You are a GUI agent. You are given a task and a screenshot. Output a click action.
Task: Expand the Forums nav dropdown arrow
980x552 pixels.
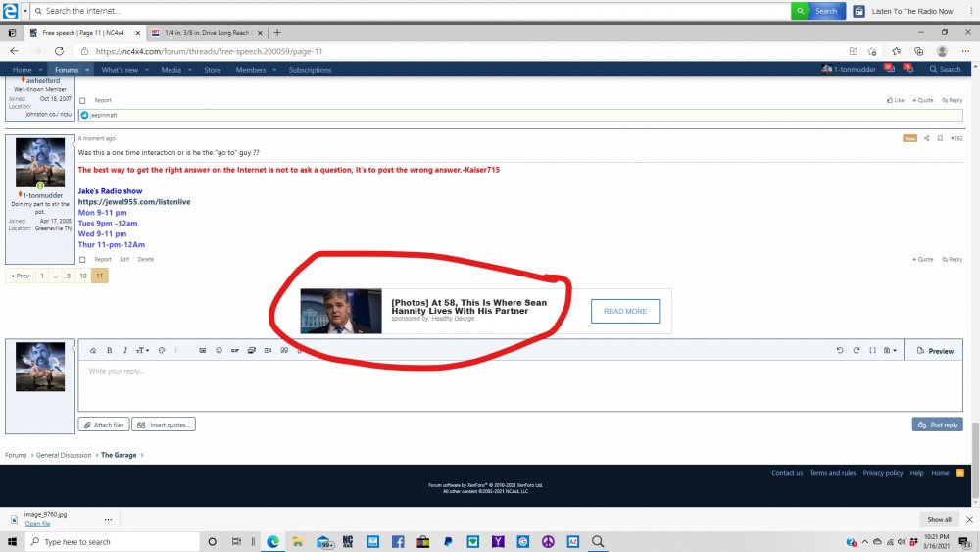coord(87,70)
